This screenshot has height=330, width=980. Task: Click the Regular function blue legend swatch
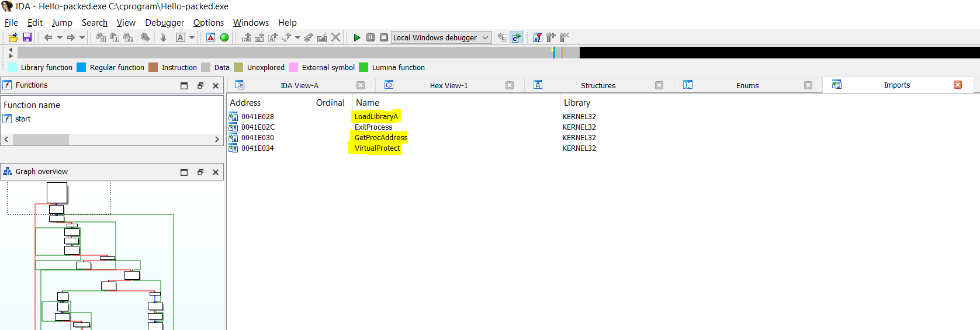point(81,68)
